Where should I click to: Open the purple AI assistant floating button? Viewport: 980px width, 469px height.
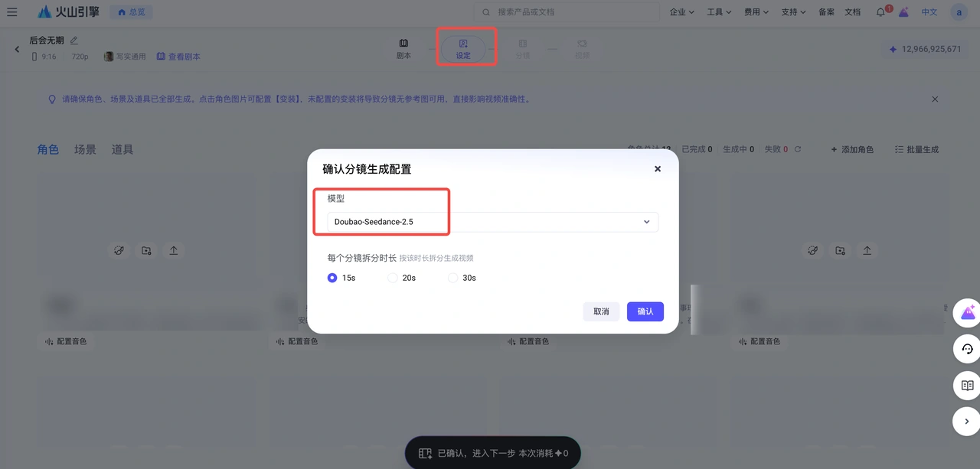tap(967, 312)
